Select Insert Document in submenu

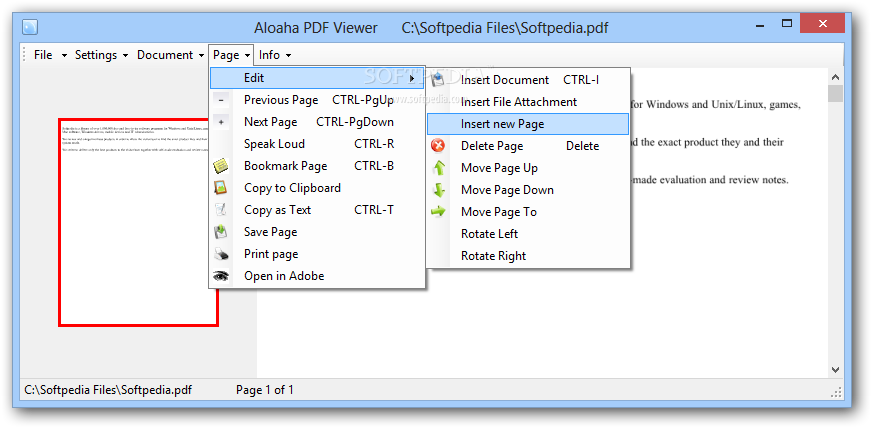[x=528, y=80]
